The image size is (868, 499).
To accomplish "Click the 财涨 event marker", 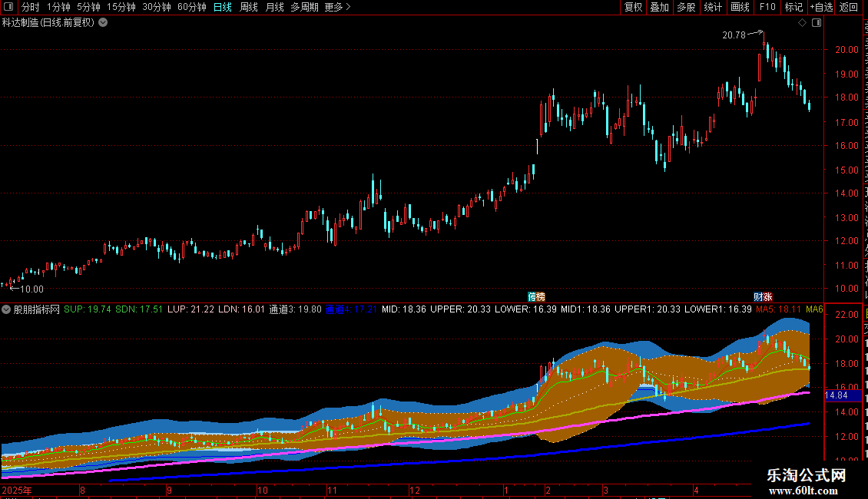I will tap(763, 297).
